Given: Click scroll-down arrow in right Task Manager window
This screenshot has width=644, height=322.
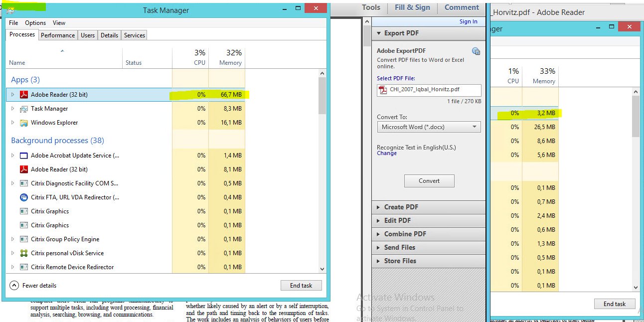Looking at the screenshot, I should click(x=636, y=288).
